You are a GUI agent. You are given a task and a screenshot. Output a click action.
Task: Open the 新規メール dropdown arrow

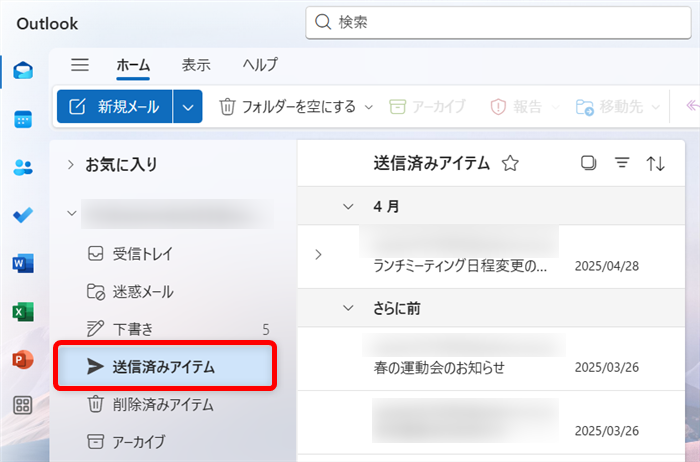click(188, 107)
